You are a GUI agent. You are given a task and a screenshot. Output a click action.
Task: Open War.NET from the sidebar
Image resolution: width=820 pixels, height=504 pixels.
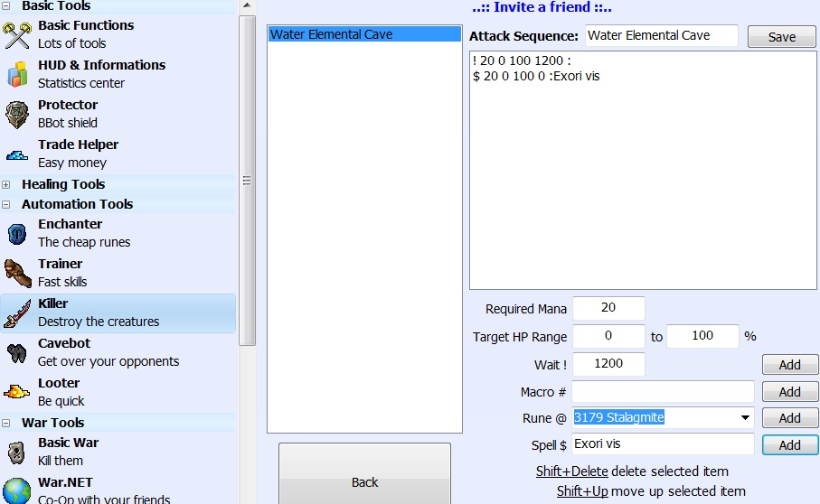pos(90,490)
